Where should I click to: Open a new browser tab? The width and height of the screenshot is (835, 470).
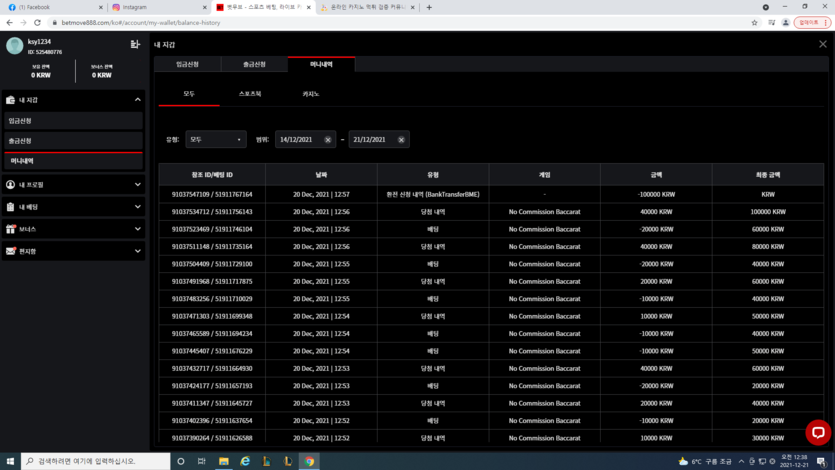click(429, 7)
